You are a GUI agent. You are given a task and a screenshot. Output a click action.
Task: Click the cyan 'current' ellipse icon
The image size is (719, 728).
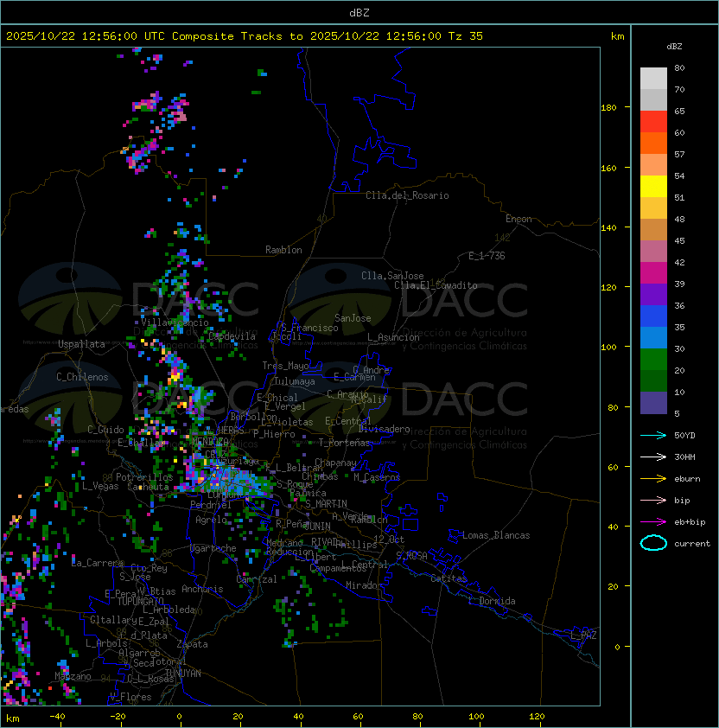point(653,543)
